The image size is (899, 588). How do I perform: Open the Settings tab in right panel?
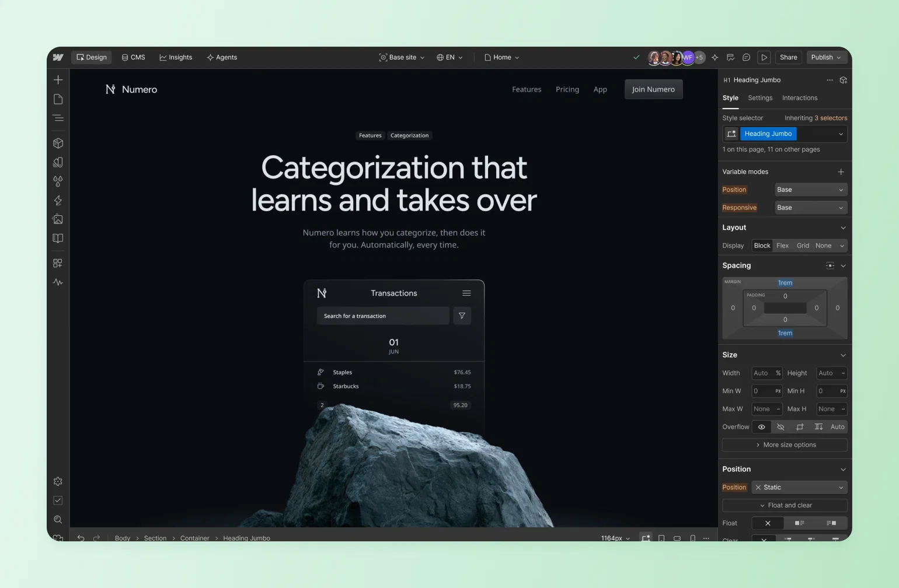pos(760,98)
